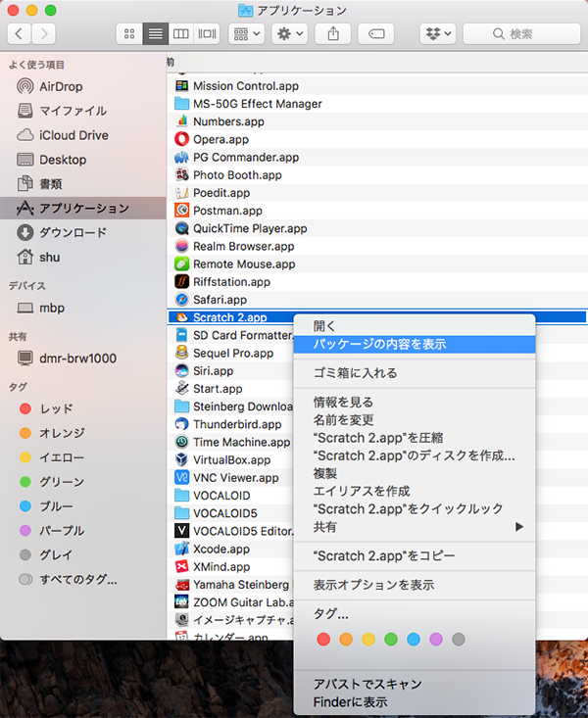Choose 開く in the context menu
588x718 pixels.
click(415, 326)
